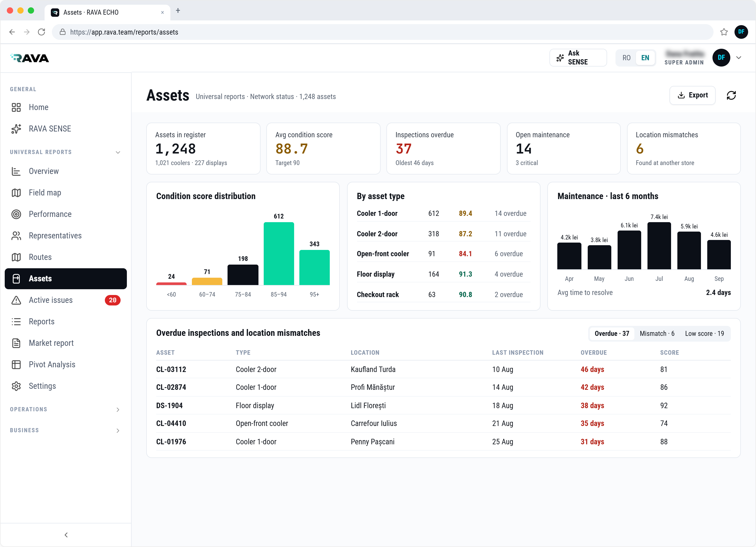Open the Inspections overdue card

(443, 149)
